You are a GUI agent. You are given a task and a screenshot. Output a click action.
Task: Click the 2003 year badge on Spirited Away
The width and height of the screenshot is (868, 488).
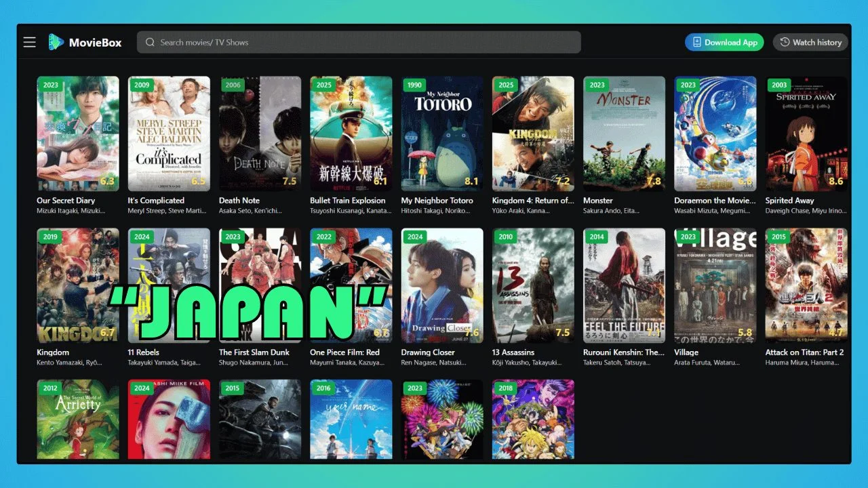click(x=780, y=85)
